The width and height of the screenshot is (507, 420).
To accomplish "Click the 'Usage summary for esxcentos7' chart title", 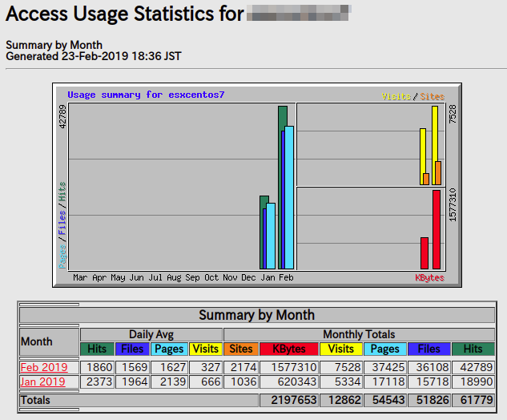I will click(146, 95).
